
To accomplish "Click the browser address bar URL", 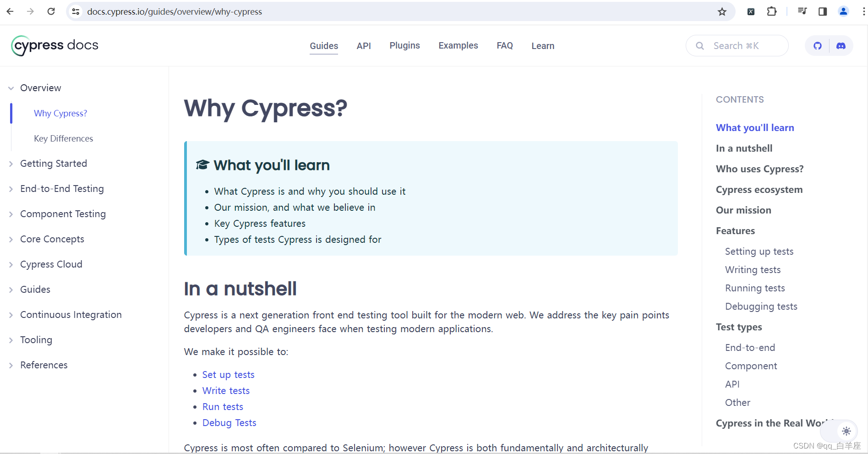I will (x=175, y=11).
